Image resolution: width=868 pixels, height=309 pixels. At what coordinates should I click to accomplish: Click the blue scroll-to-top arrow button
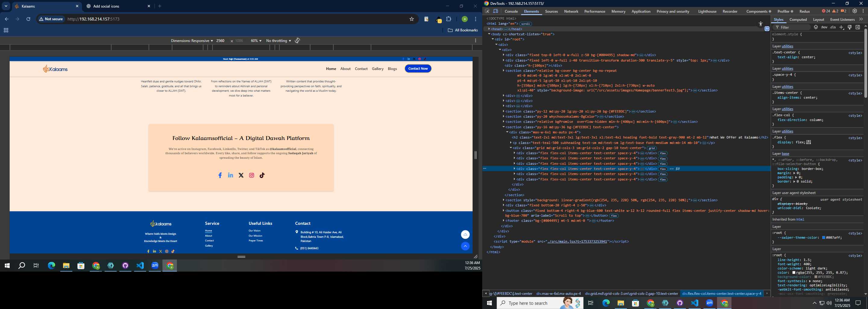(465, 246)
